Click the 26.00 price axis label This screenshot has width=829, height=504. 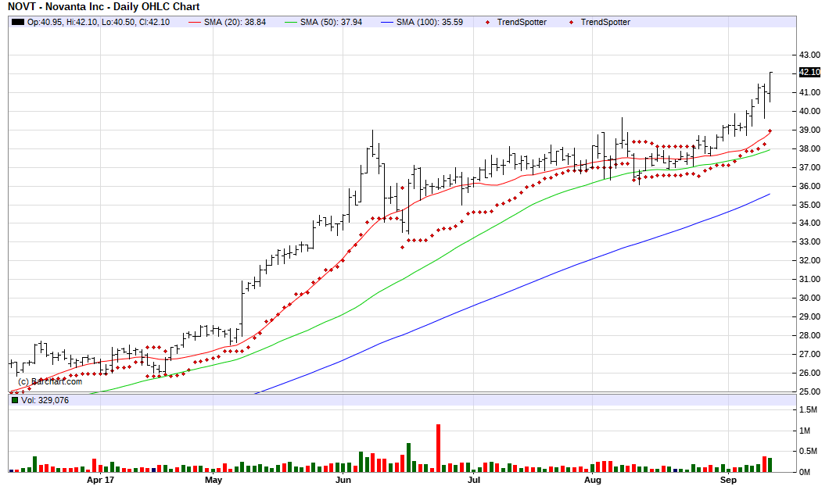809,373
